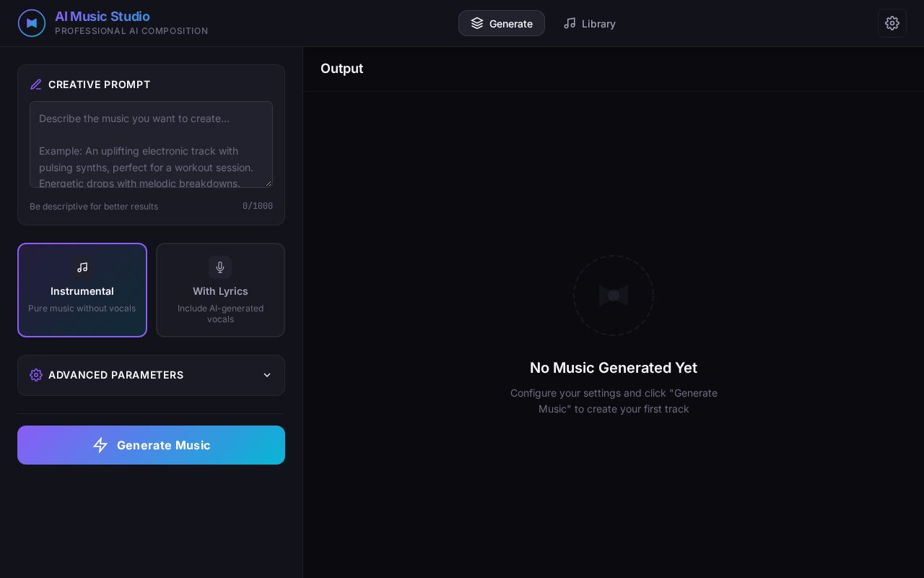Open settings via the gear icon
Image resolution: width=924 pixels, height=578 pixels.
pyautogui.click(x=892, y=23)
